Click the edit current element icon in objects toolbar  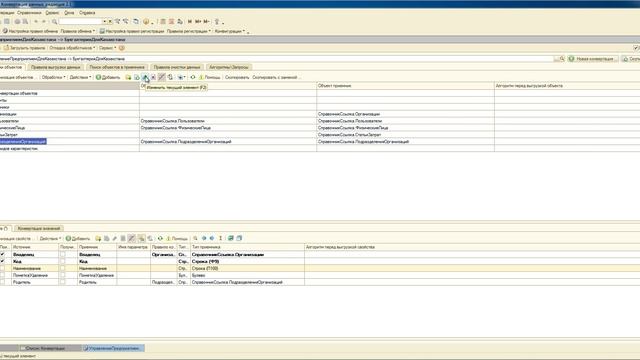145,77
